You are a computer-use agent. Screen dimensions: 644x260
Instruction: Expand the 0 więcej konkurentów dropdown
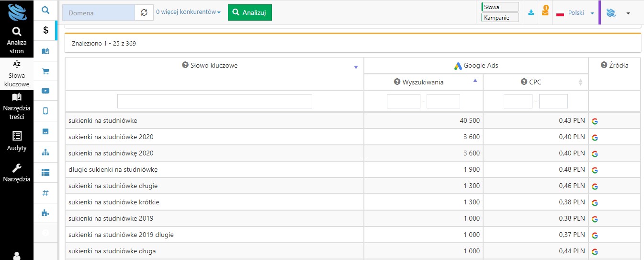coord(188,12)
